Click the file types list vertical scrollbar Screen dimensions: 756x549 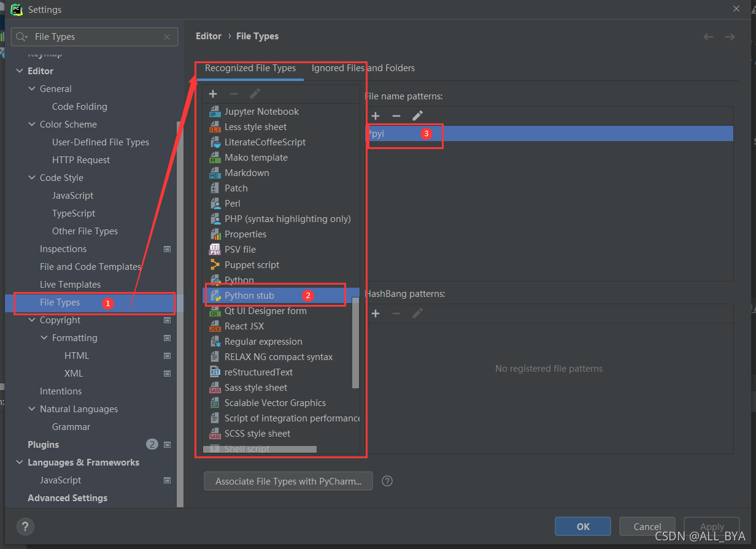[355, 344]
